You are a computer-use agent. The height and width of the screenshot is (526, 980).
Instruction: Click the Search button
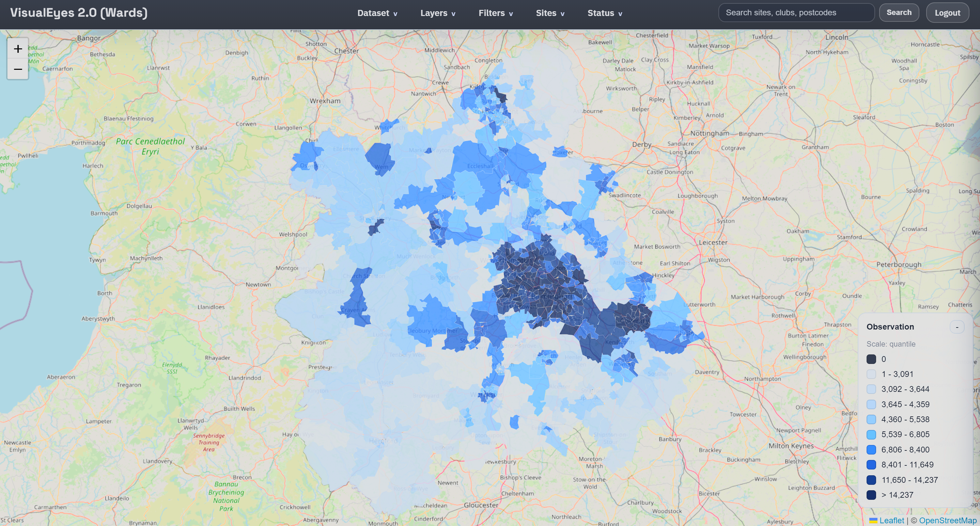899,12
